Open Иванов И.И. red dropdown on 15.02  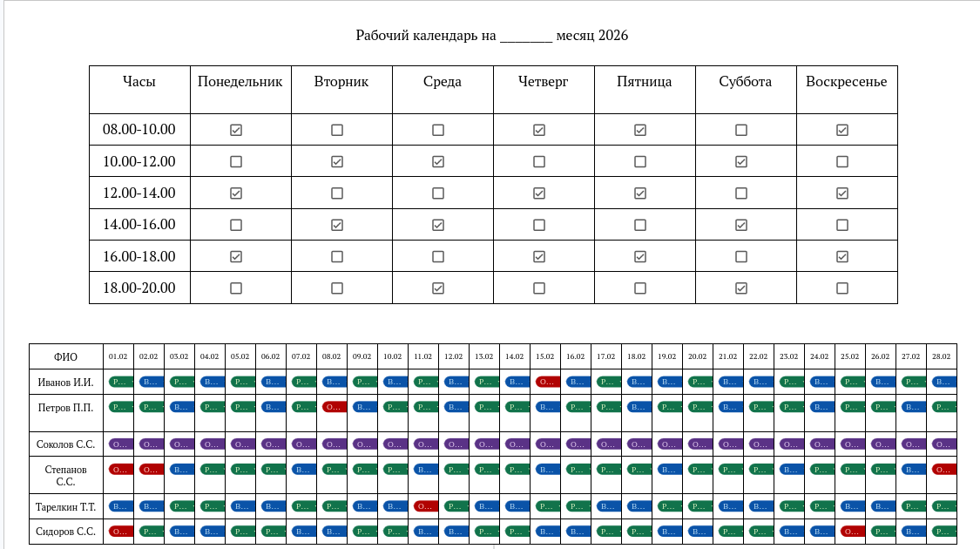[x=546, y=382]
